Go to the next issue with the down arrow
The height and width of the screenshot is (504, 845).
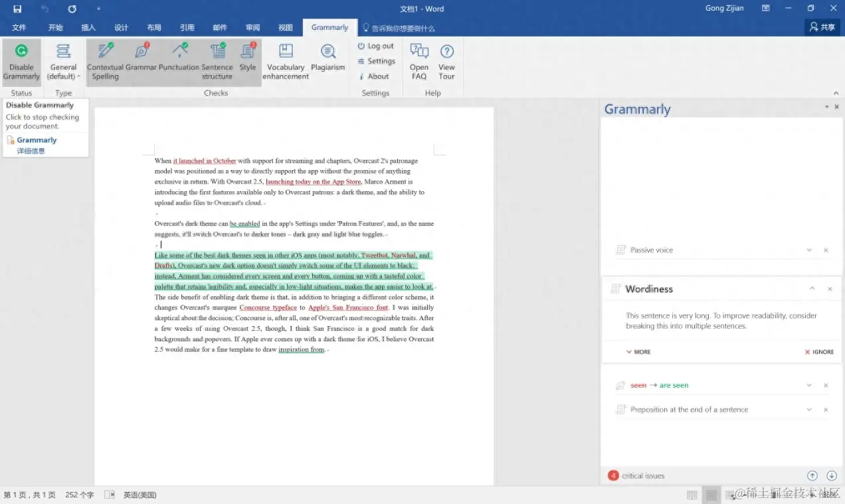pos(832,475)
